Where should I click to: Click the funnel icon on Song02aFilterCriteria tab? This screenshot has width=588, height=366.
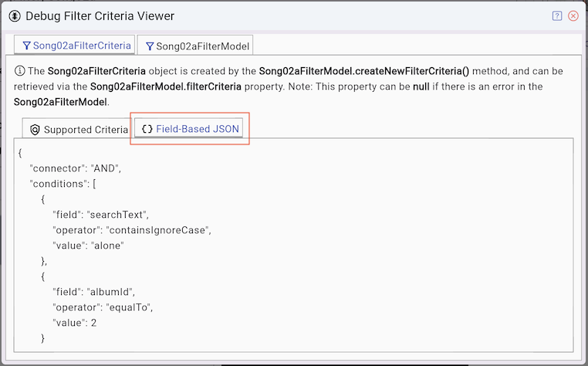pos(26,46)
